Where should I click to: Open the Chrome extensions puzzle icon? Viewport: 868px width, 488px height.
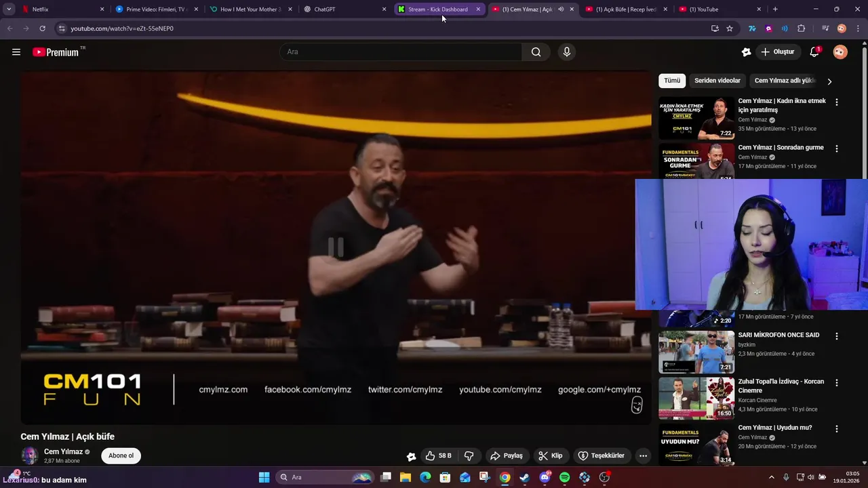click(x=802, y=28)
